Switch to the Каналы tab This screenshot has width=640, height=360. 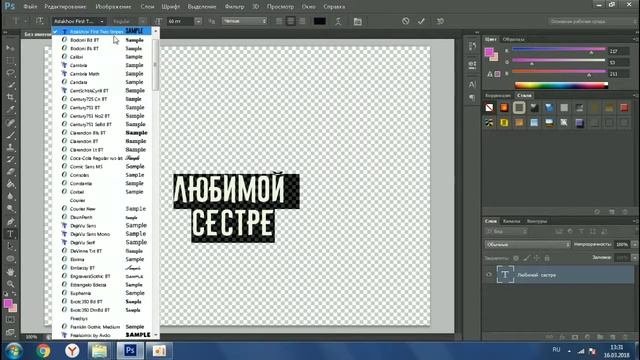click(x=511, y=221)
